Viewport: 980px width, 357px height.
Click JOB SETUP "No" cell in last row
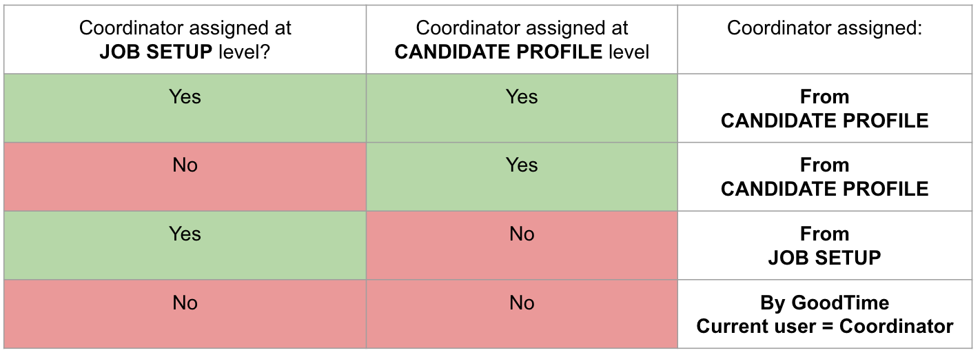pyautogui.click(x=185, y=314)
